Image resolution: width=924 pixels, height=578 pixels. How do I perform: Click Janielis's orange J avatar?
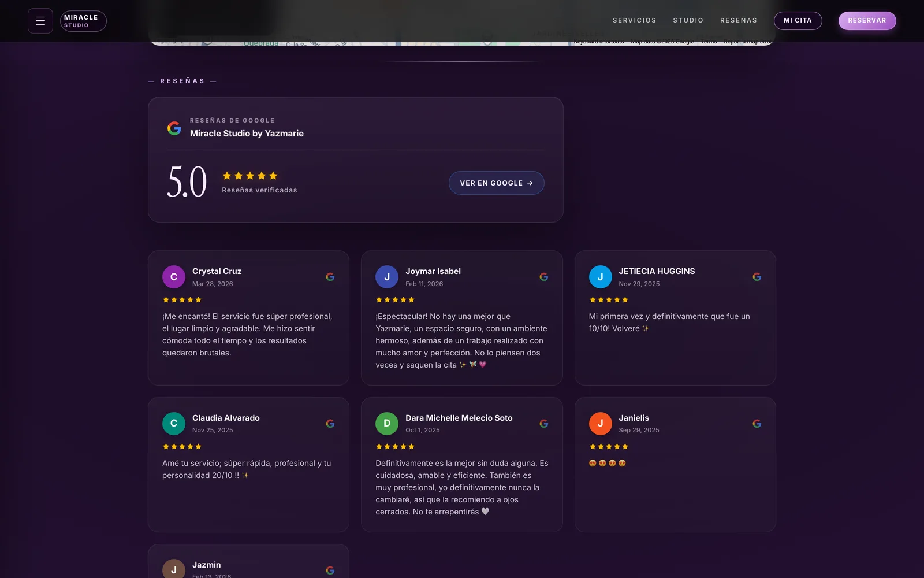pyautogui.click(x=600, y=424)
